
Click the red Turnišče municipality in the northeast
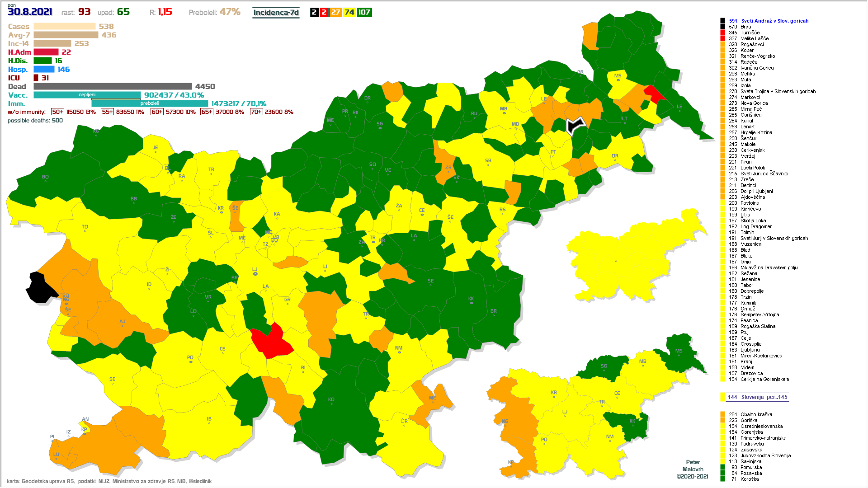653,94
